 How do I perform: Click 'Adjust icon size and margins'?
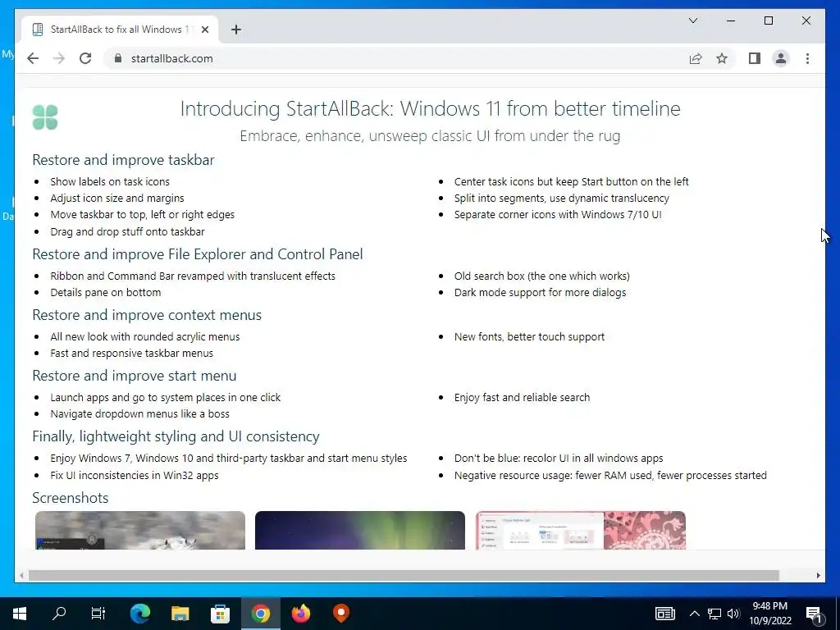[x=116, y=199]
